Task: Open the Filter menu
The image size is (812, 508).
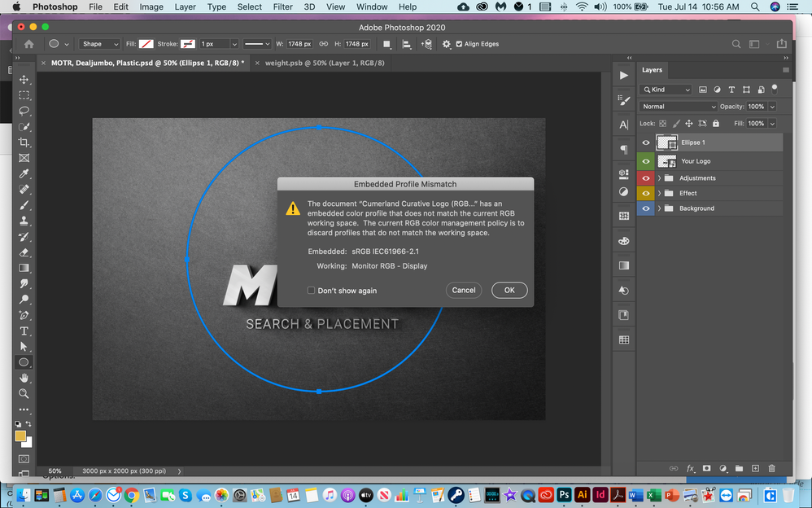Action: [x=282, y=7]
